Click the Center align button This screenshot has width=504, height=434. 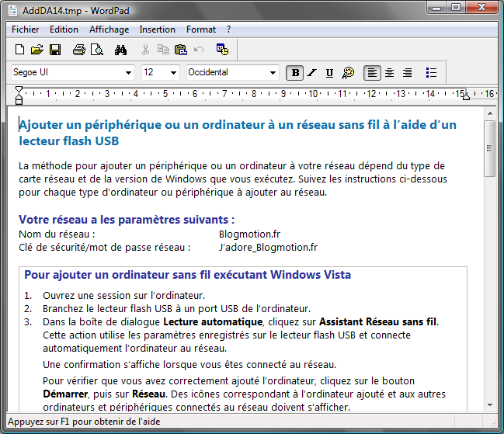[x=389, y=73]
